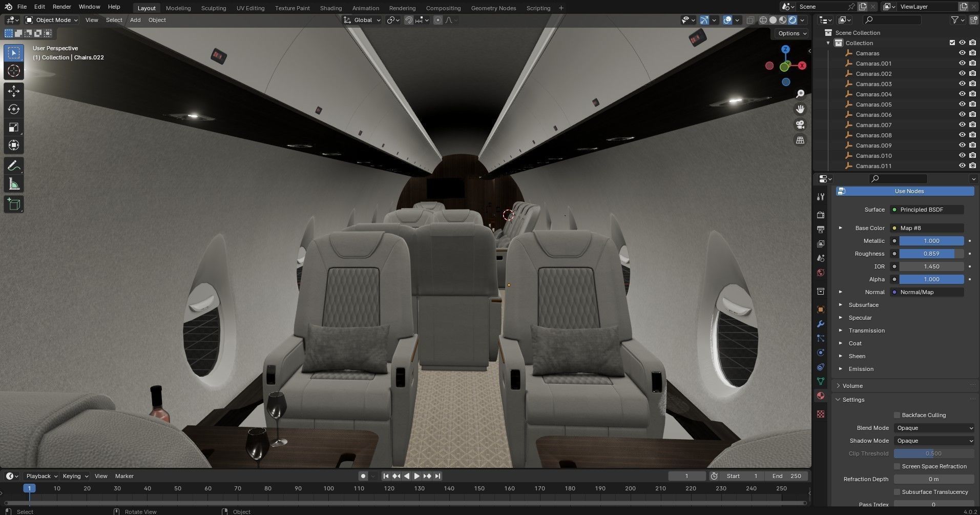Open the Modifiers properties tab

[821, 324]
